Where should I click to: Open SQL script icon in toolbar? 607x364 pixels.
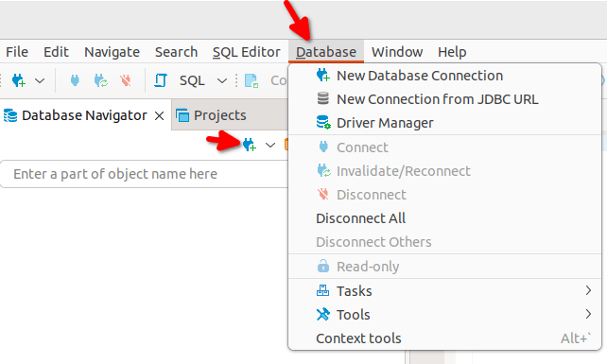tap(161, 80)
